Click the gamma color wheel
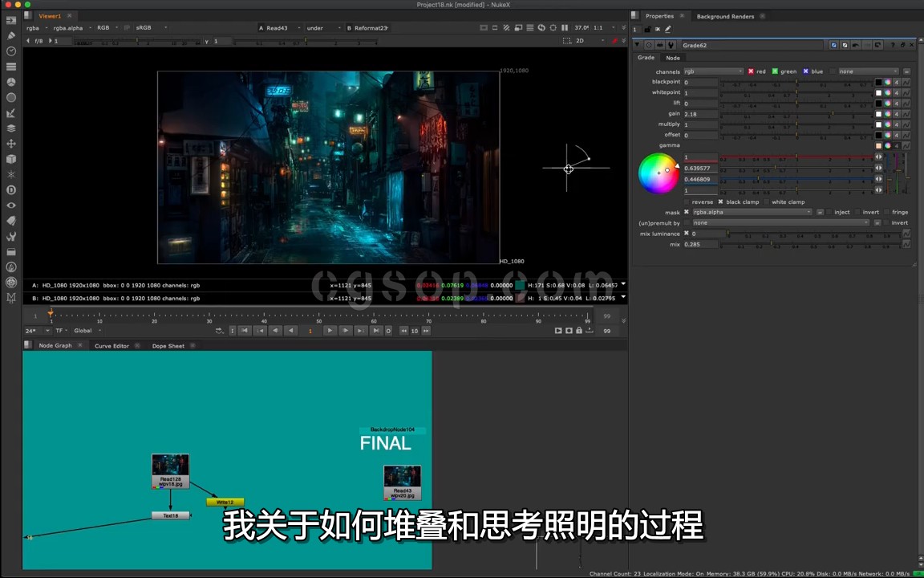The height and width of the screenshot is (578, 924). (x=659, y=173)
